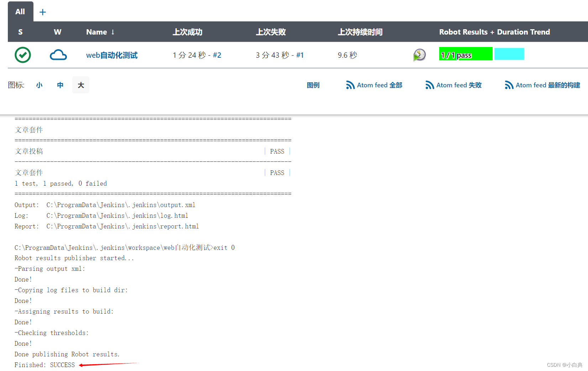Sort jobs by Name column header
588x371 pixels.
click(x=100, y=32)
